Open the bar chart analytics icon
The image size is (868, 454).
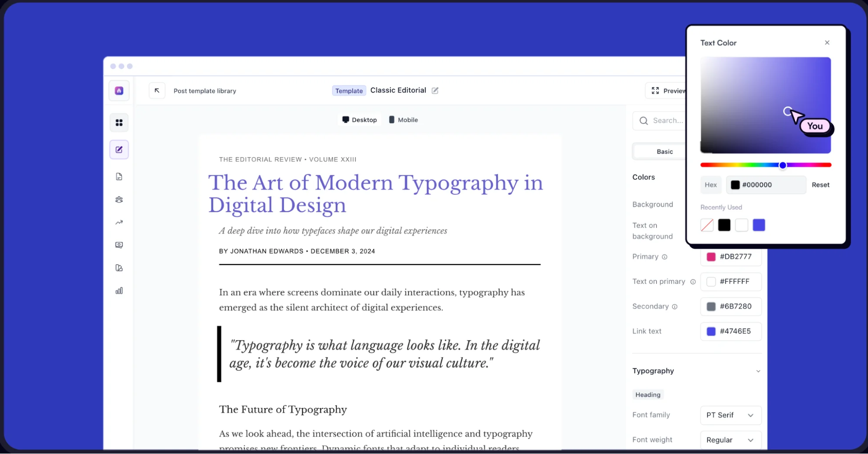[x=119, y=291]
